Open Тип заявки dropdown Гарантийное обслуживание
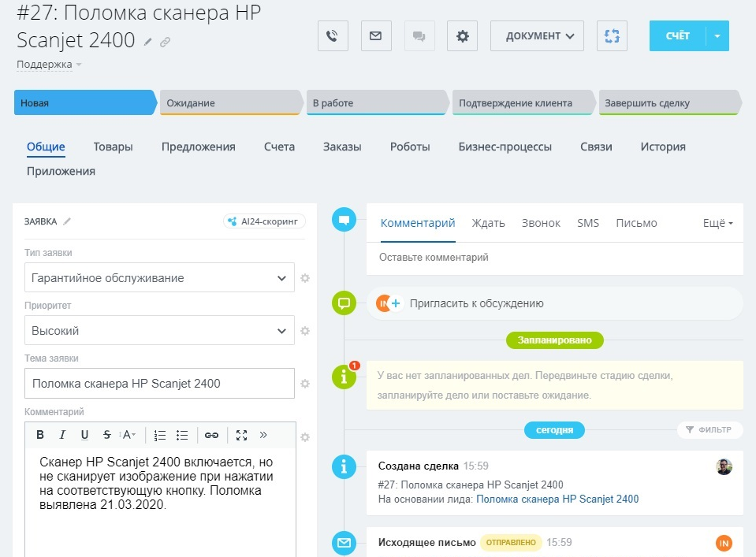756x557 pixels. click(159, 277)
